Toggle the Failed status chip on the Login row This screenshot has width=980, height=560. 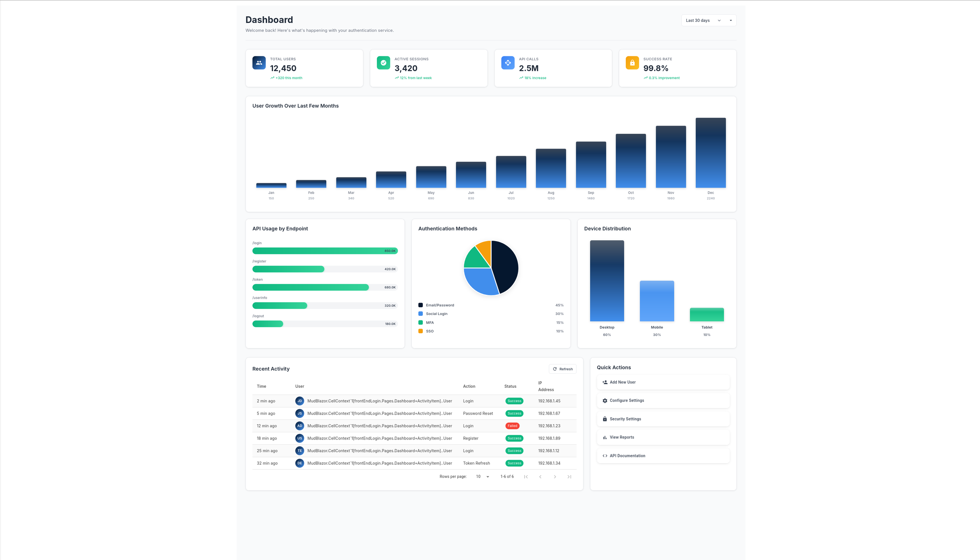513,426
